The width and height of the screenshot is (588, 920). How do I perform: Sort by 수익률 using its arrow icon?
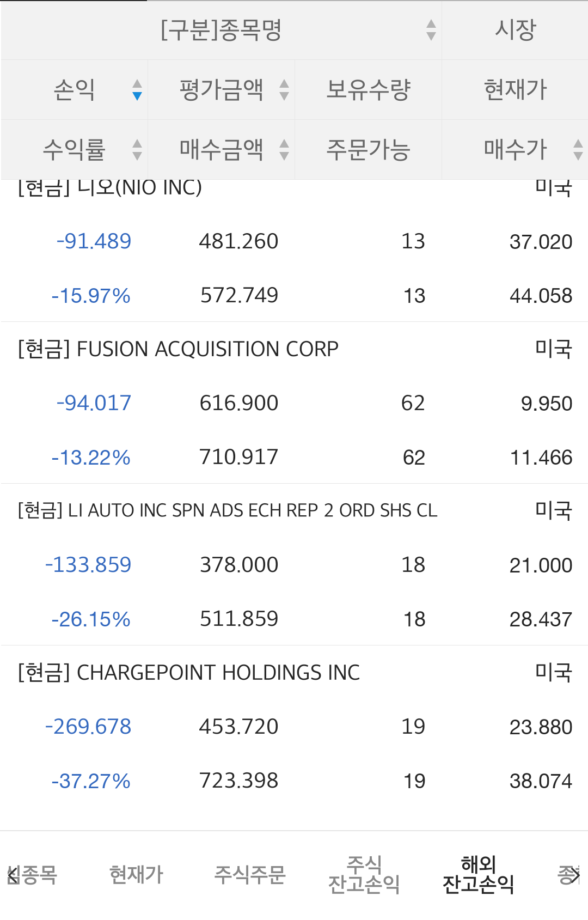coord(137,150)
